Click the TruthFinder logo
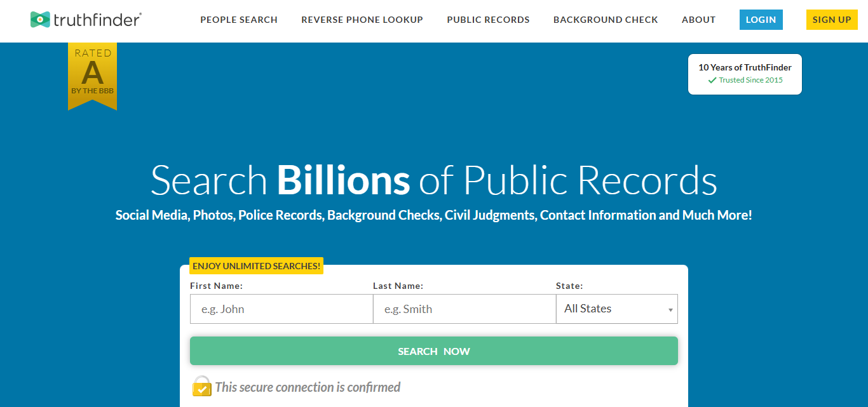This screenshot has width=868, height=407. [86, 20]
